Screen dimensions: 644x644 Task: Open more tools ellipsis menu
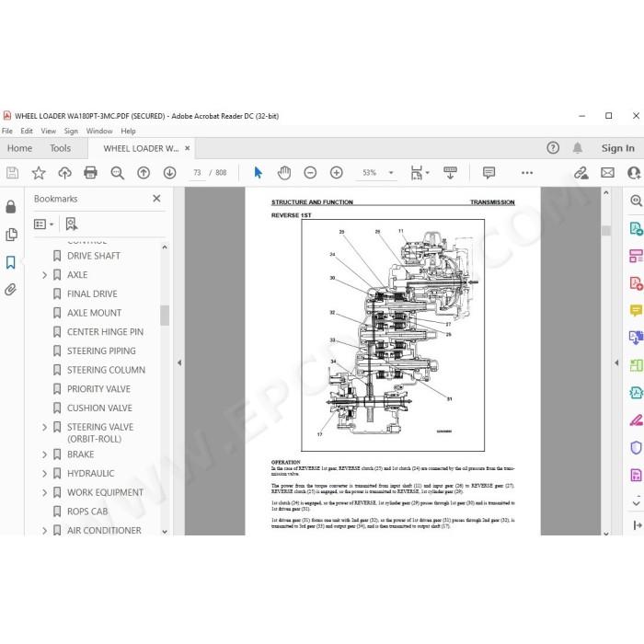click(527, 173)
